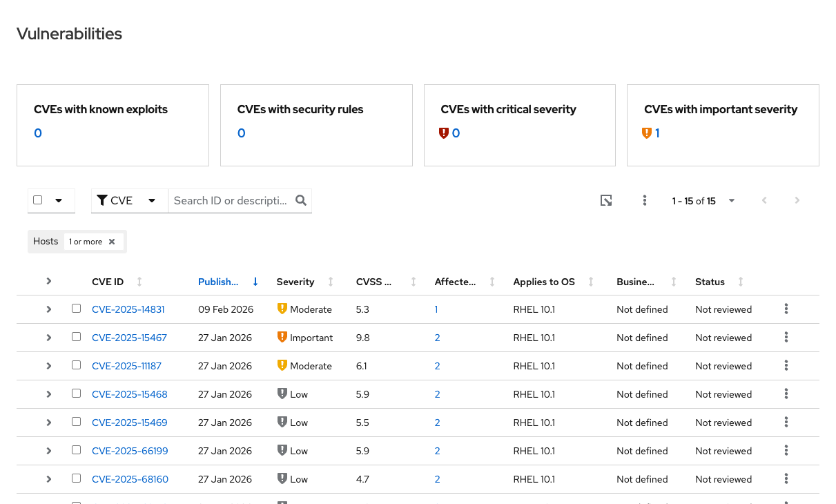The height and width of the screenshot is (504, 836).
Task: Click the export icon in the toolbar
Action: click(x=606, y=200)
